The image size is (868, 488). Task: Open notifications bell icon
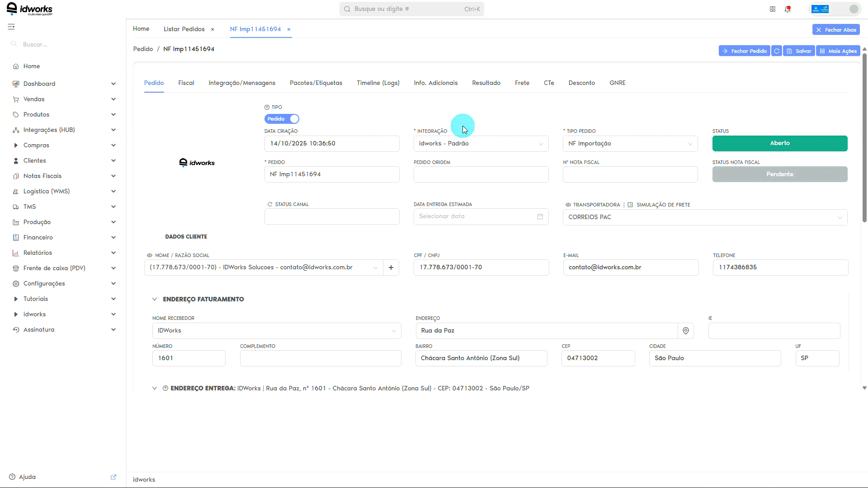click(x=788, y=9)
